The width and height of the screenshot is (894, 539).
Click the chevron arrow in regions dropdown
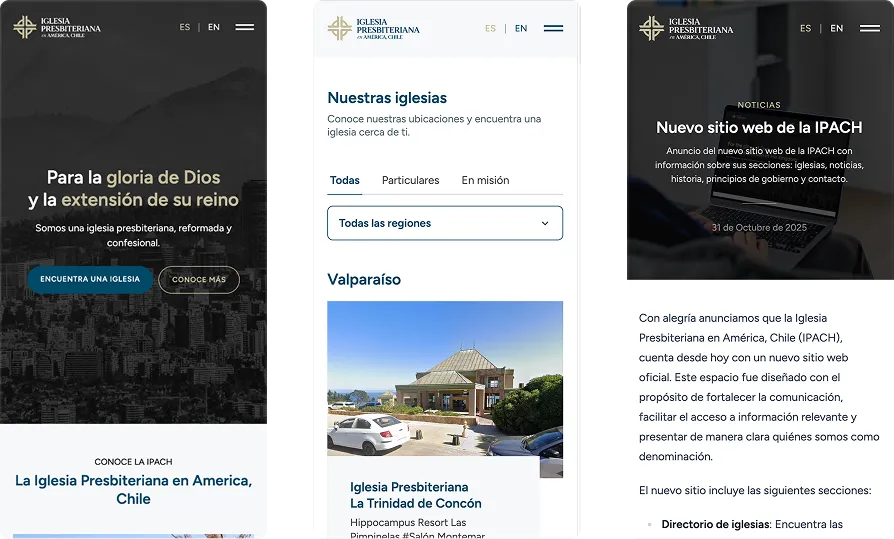(545, 223)
